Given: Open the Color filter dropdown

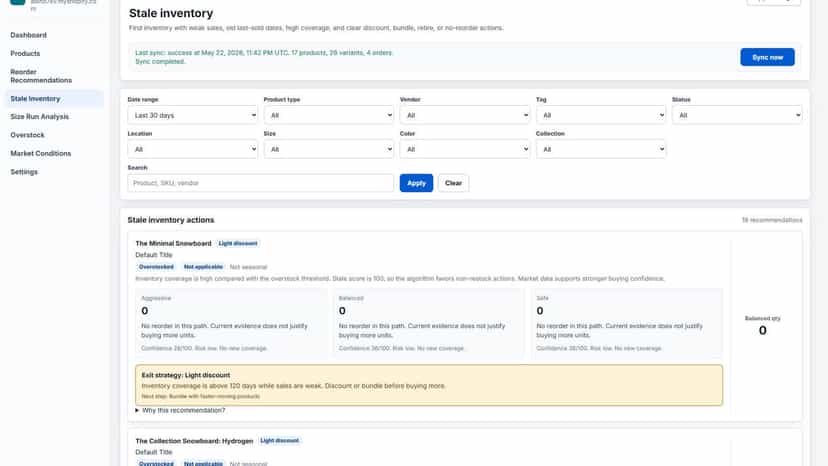Looking at the screenshot, I should click(x=465, y=150).
